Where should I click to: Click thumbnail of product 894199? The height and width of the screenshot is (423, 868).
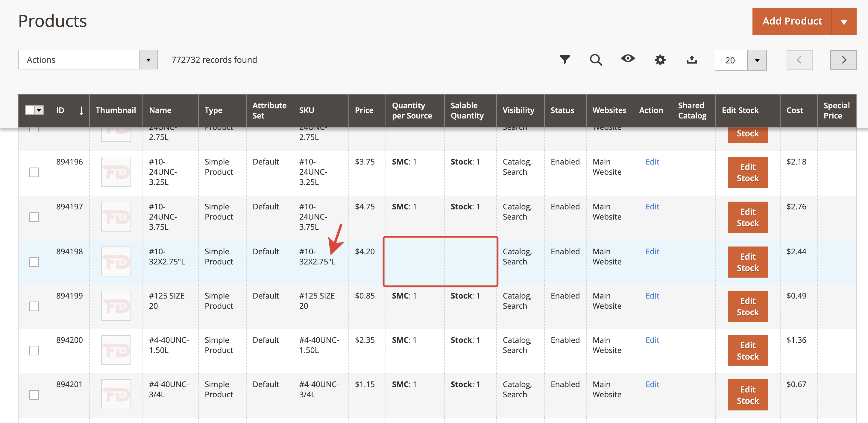(x=116, y=306)
